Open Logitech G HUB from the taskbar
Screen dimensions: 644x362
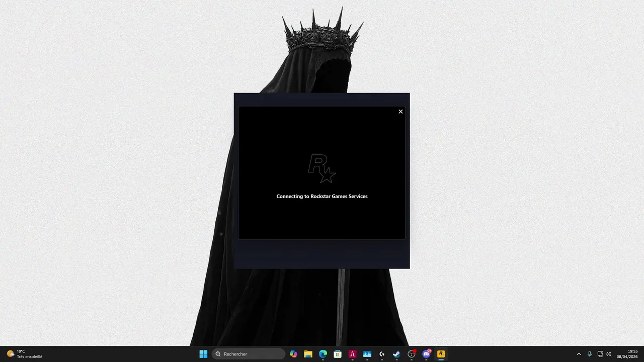[382, 354]
